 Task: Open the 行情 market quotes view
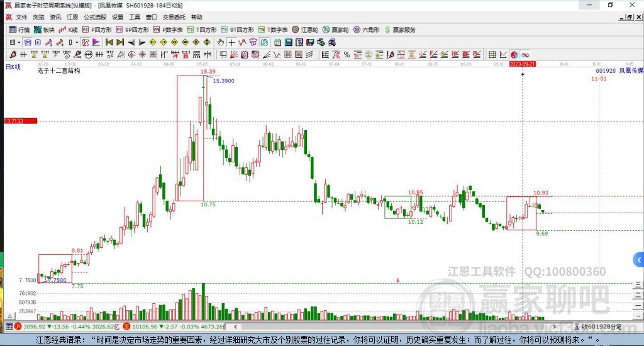19,30
